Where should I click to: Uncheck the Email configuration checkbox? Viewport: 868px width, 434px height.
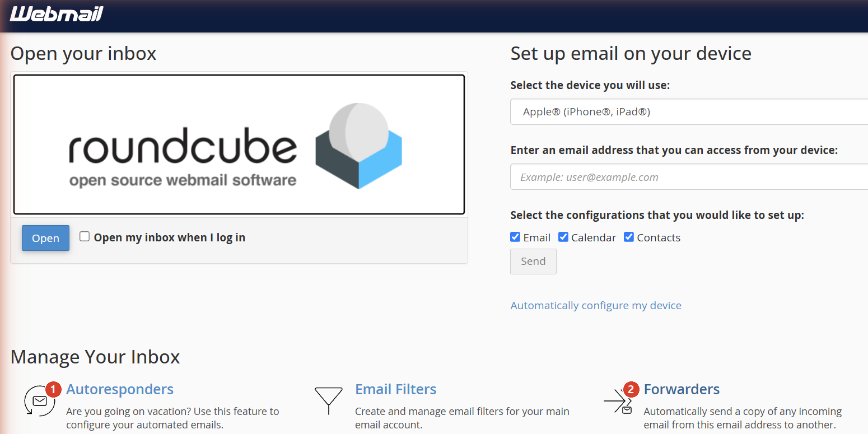click(515, 237)
